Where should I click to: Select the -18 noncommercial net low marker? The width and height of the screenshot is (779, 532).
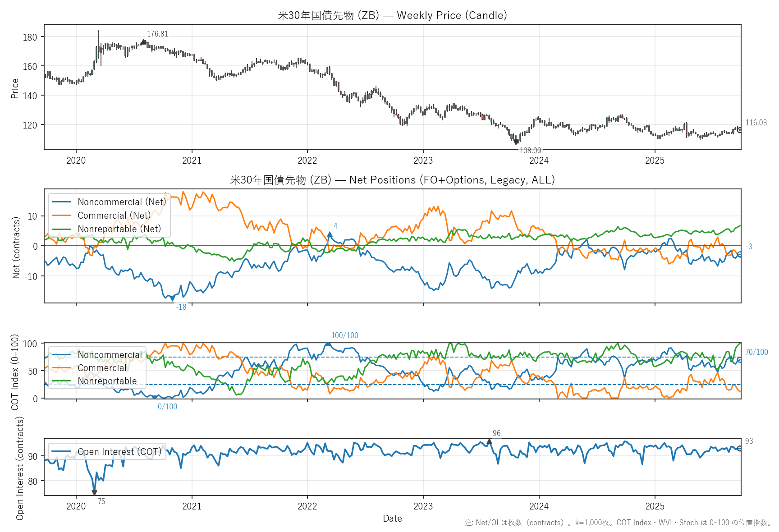(172, 298)
